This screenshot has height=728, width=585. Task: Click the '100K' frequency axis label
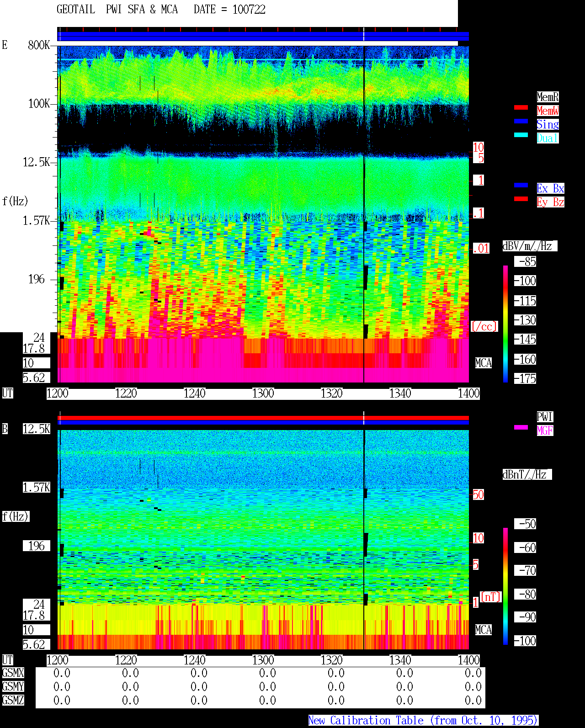(39, 103)
